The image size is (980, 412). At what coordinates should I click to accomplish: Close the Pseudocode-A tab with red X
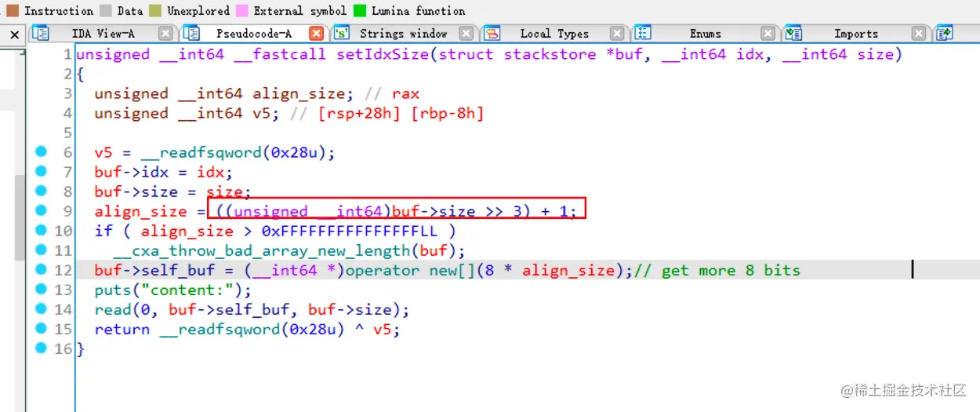[x=316, y=34]
